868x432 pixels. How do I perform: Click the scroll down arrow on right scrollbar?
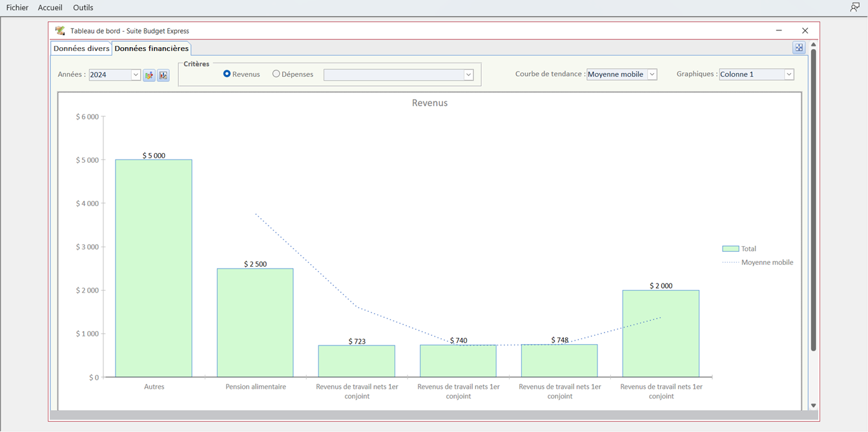click(813, 406)
